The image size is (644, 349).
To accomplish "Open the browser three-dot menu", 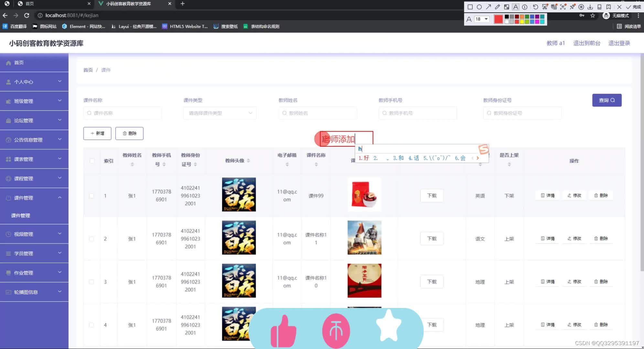I will pyautogui.click(x=638, y=16).
